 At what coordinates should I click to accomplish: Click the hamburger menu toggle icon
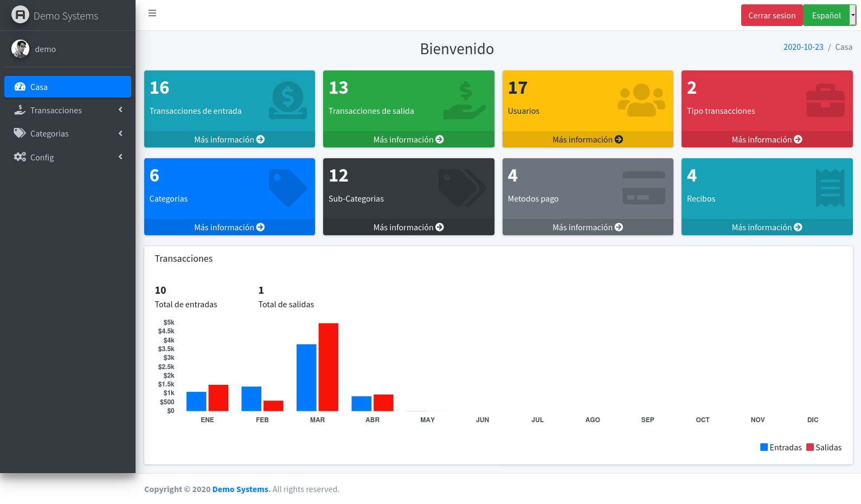[152, 13]
